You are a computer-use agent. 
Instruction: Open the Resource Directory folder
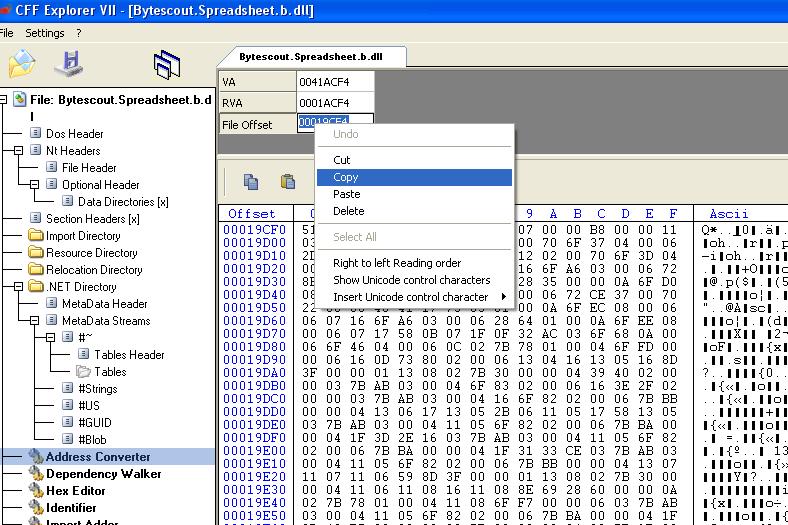(x=91, y=253)
